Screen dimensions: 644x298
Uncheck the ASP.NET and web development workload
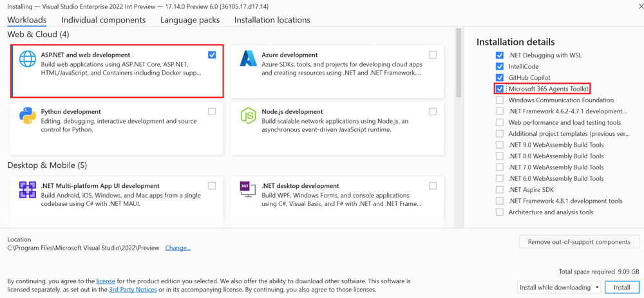pos(212,55)
